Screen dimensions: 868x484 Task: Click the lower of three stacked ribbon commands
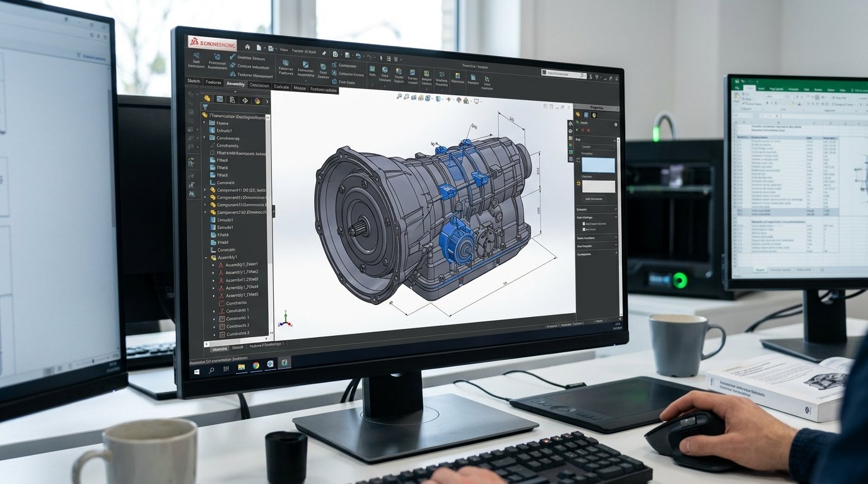pyautogui.click(x=250, y=74)
